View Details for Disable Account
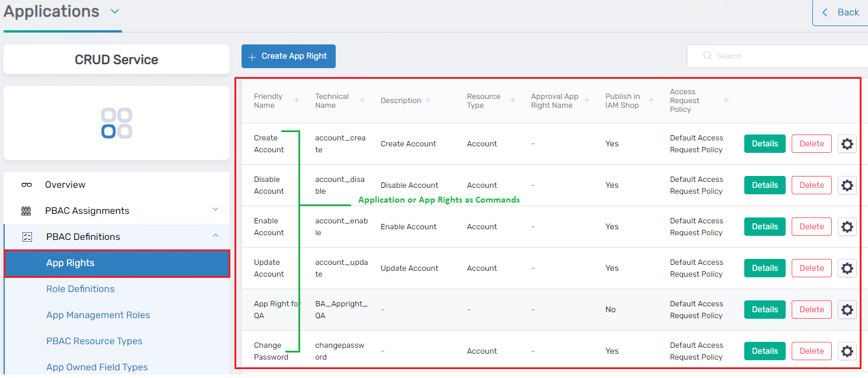Viewport: 868px width, 378px height. pyautogui.click(x=765, y=185)
